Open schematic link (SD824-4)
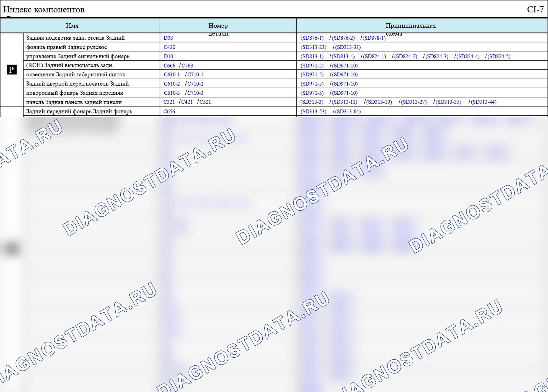 pyautogui.click(x=468, y=56)
